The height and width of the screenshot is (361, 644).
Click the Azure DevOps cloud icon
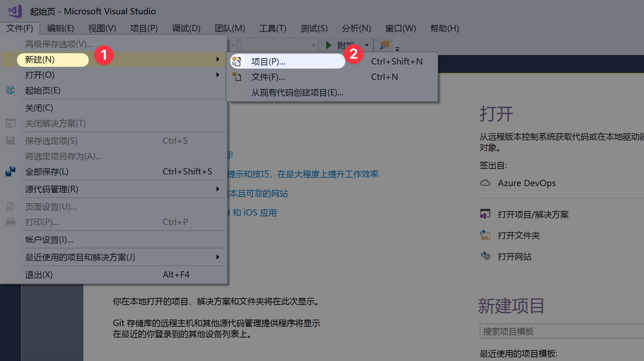[x=485, y=183]
